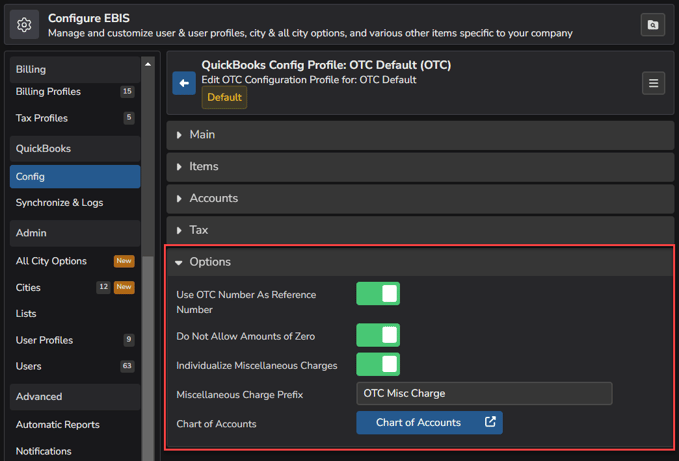Open the Chart of Accounts button

pos(429,422)
